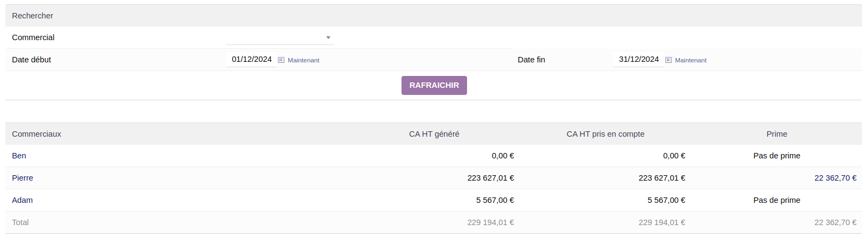
Task: Click the Commerciaux column header
Action: tap(36, 134)
